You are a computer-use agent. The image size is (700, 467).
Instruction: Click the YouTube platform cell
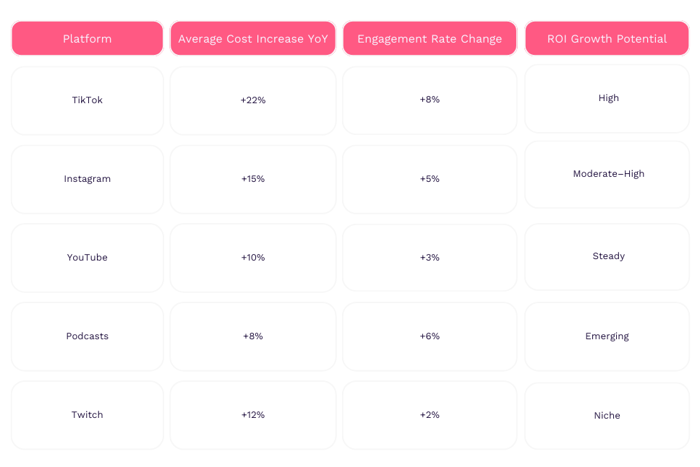tap(87, 257)
